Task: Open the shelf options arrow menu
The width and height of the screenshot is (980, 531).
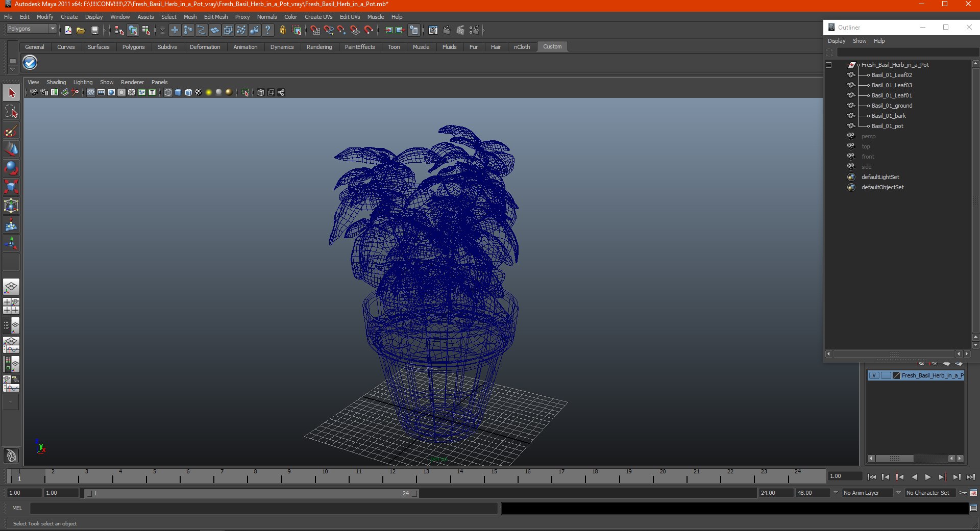Action: [x=12, y=69]
